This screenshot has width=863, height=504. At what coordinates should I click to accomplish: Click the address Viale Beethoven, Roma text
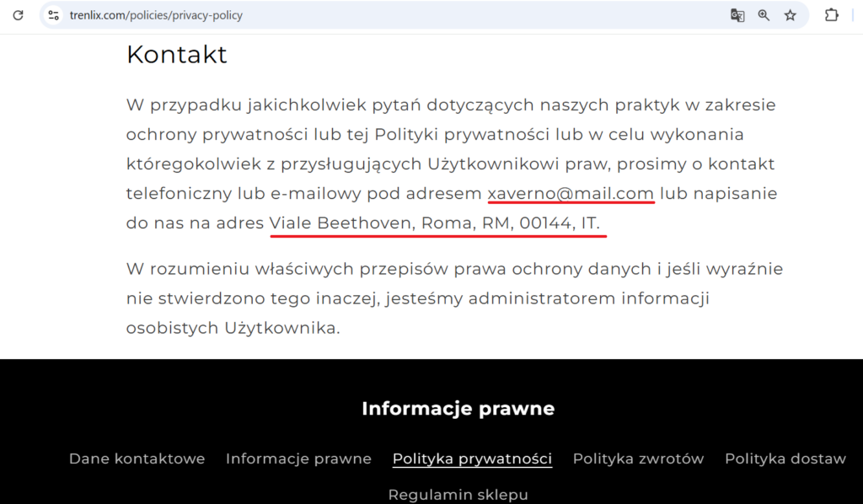tap(434, 223)
